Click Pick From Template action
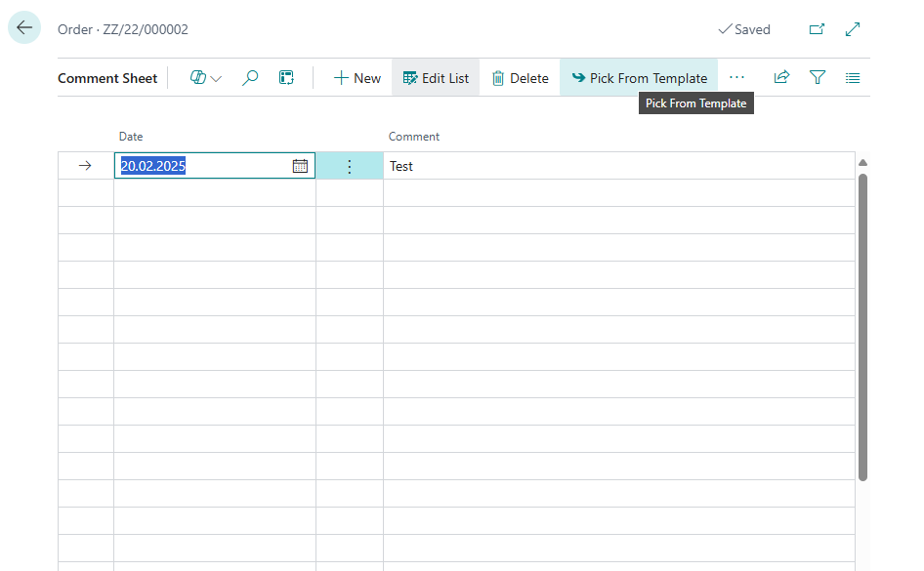 click(639, 78)
